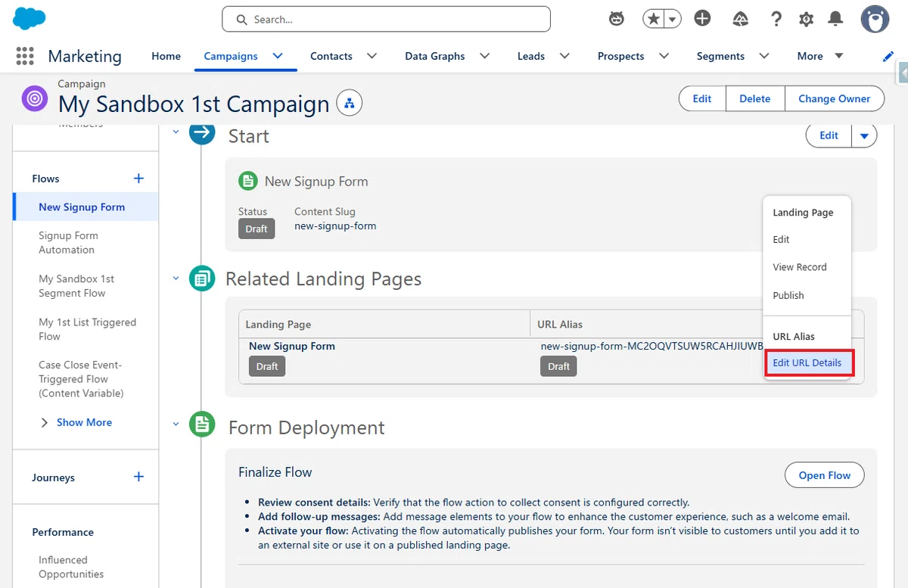
Task: Open New Signup Form landing page link
Action: click(x=291, y=346)
